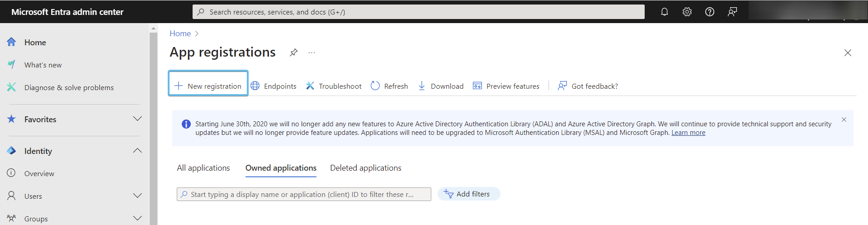Open notifications bell icon
The height and width of the screenshot is (225, 868).
click(664, 12)
